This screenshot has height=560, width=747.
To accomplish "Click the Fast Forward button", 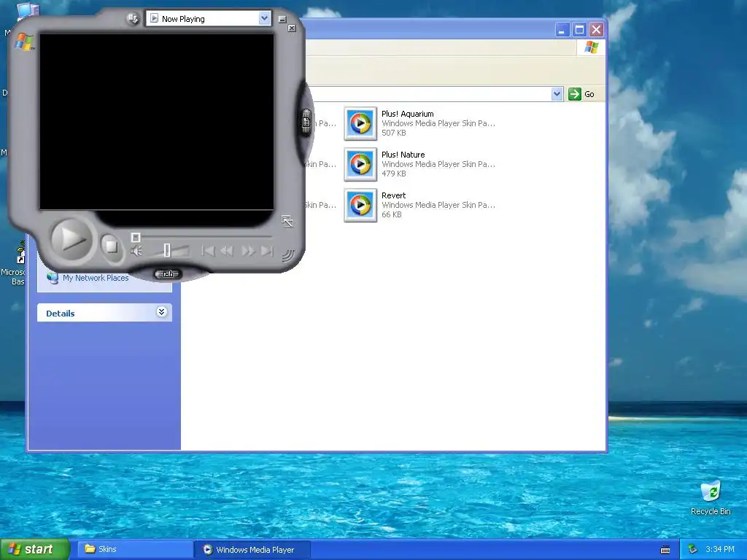I will 248,251.
